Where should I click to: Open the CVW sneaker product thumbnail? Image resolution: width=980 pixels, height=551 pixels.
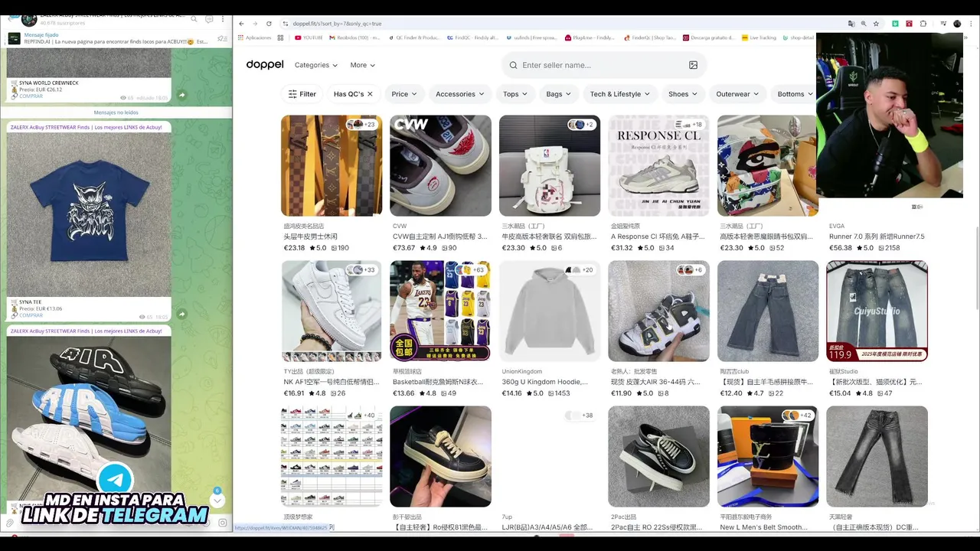pos(440,165)
